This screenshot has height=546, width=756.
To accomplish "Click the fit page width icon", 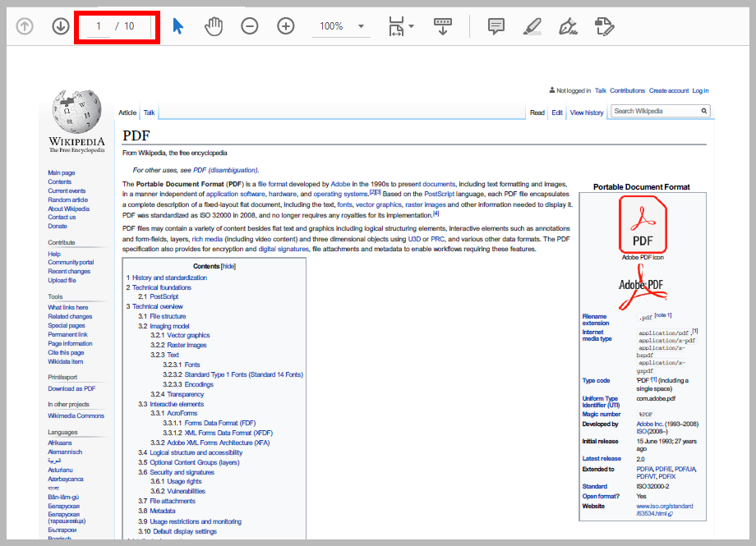I will point(396,26).
